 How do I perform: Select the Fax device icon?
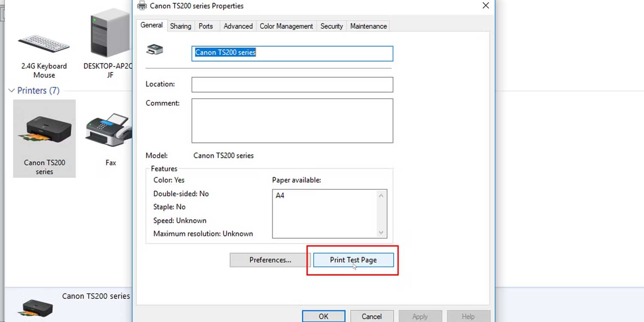coord(109,131)
